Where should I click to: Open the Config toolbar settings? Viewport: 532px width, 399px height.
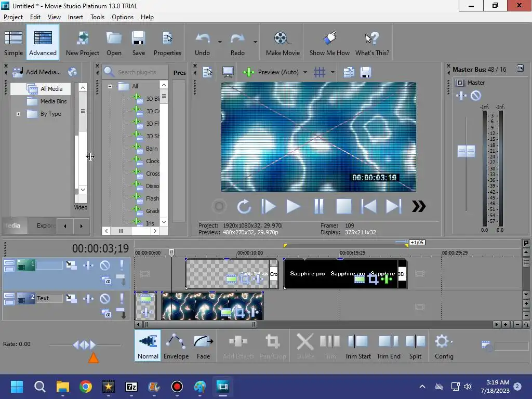(444, 346)
